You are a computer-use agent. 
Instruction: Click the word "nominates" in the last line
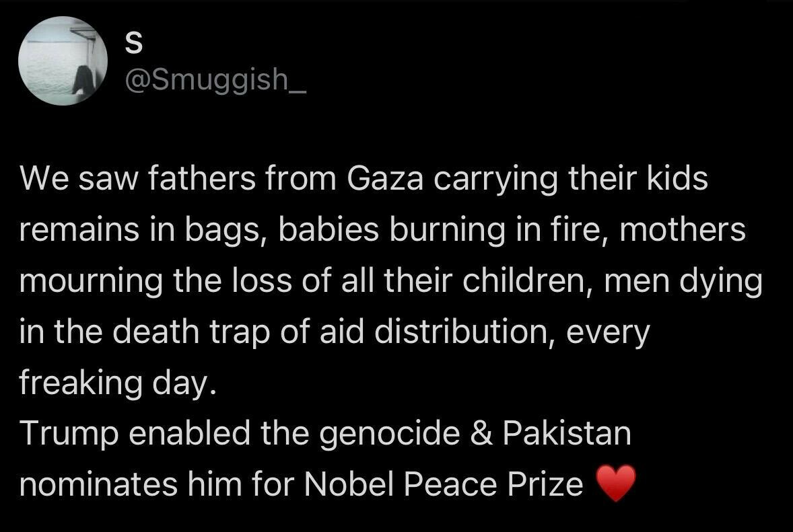(98, 484)
